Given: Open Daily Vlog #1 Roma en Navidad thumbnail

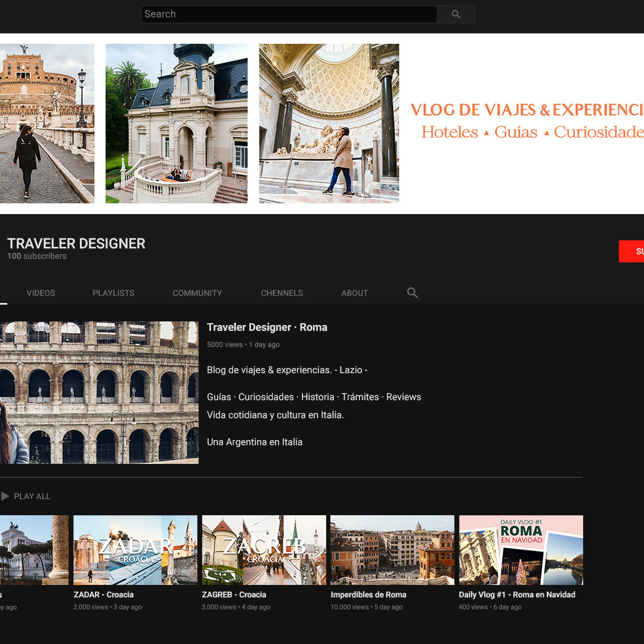Looking at the screenshot, I should click(521, 550).
